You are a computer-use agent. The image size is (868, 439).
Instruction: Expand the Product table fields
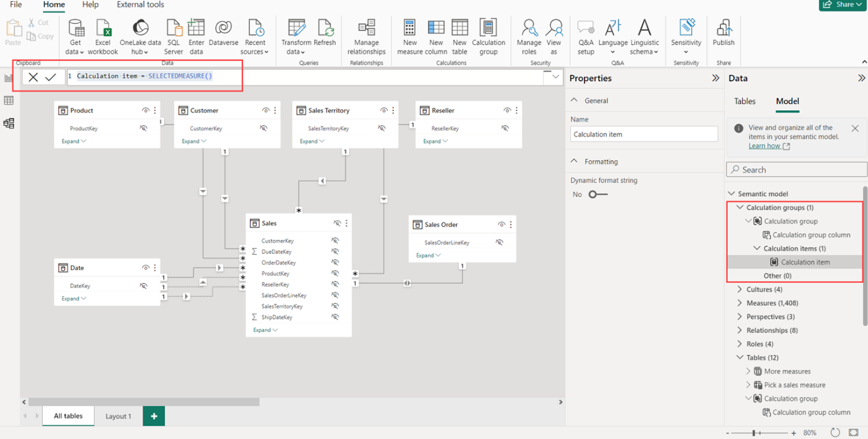point(74,141)
